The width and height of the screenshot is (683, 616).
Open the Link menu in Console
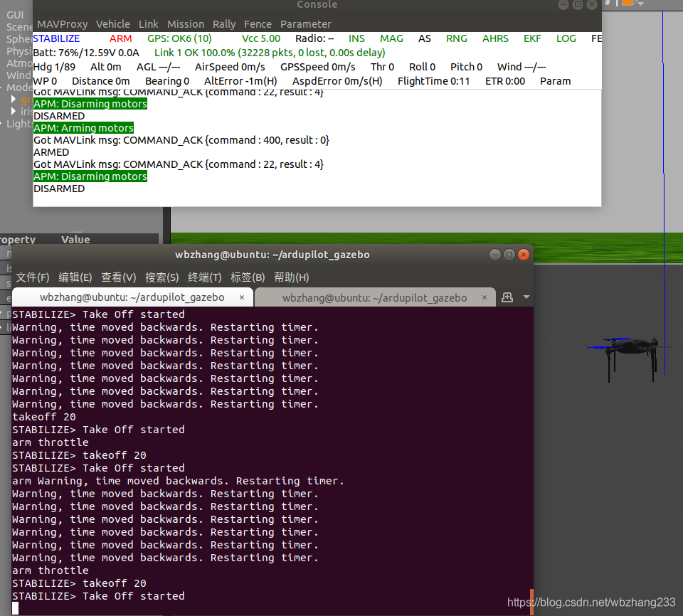coord(149,24)
